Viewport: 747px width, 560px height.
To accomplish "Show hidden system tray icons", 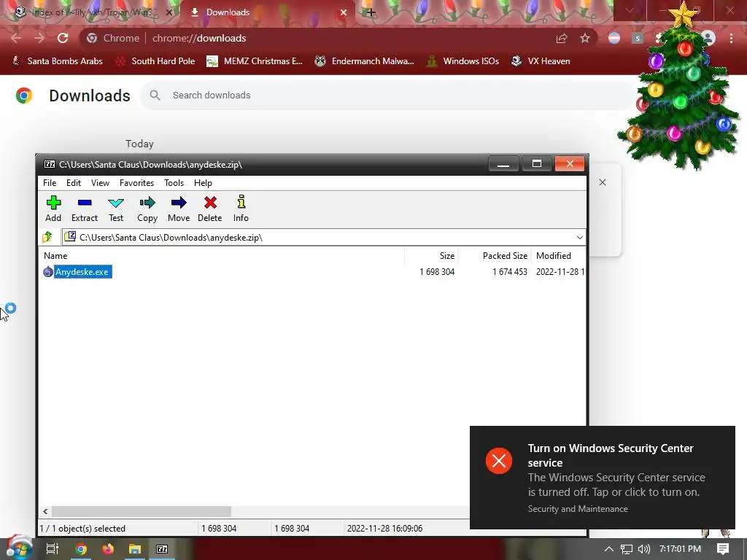I will (x=609, y=549).
